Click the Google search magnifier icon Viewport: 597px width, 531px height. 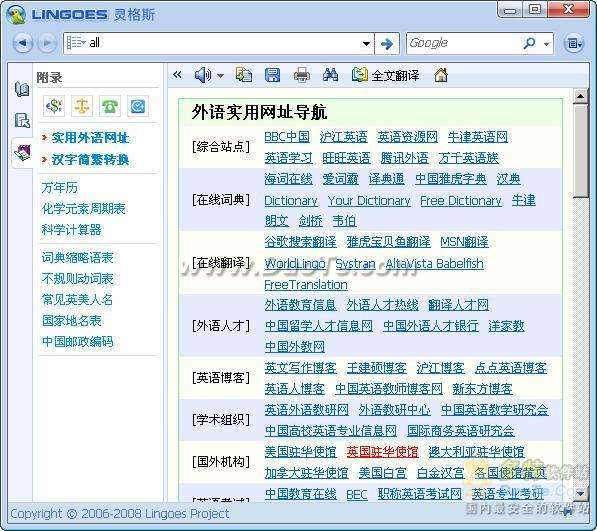click(x=530, y=43)
